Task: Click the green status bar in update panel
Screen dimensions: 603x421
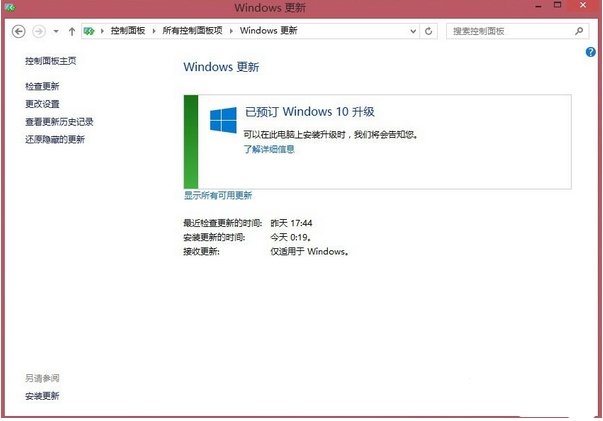Action: (191, 142)
